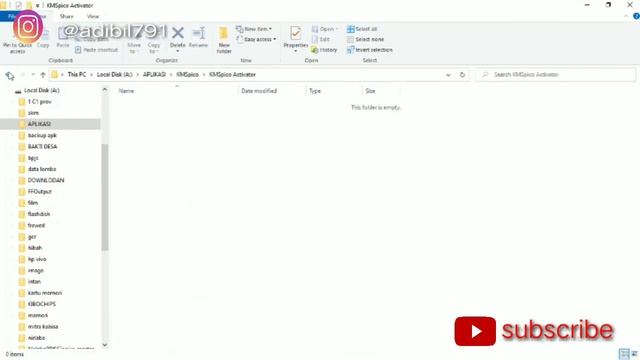Click KMSpico Activator breadcrumb
This screenshot has height=360, width=640.
(x=232, y=75)
